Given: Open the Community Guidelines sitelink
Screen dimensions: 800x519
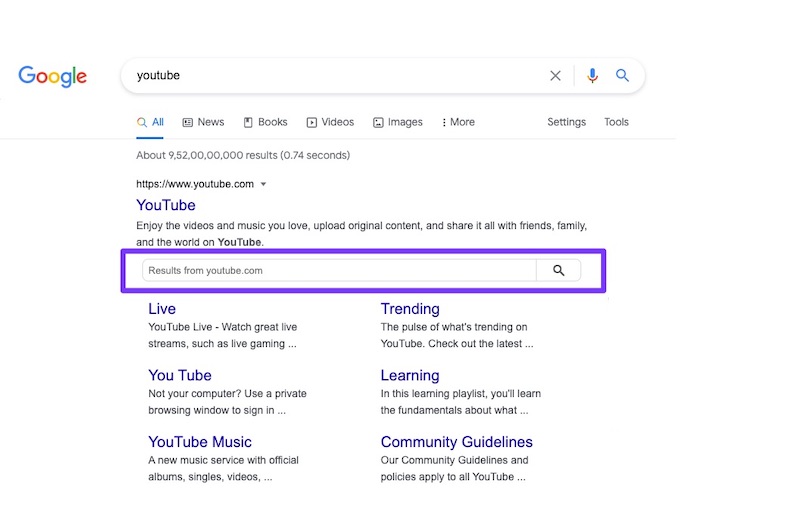Looking at the screenshot, I should click(x=456, y=442).
